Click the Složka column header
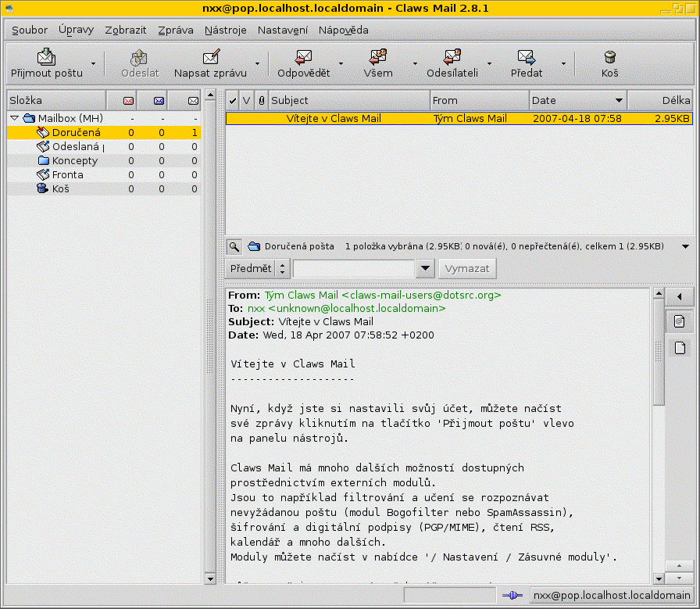 pos(56,101)
